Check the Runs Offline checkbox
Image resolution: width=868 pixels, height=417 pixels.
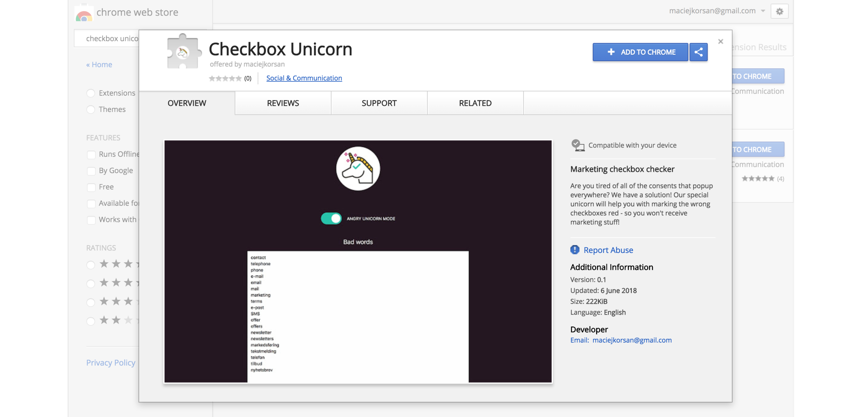[91, 154]
